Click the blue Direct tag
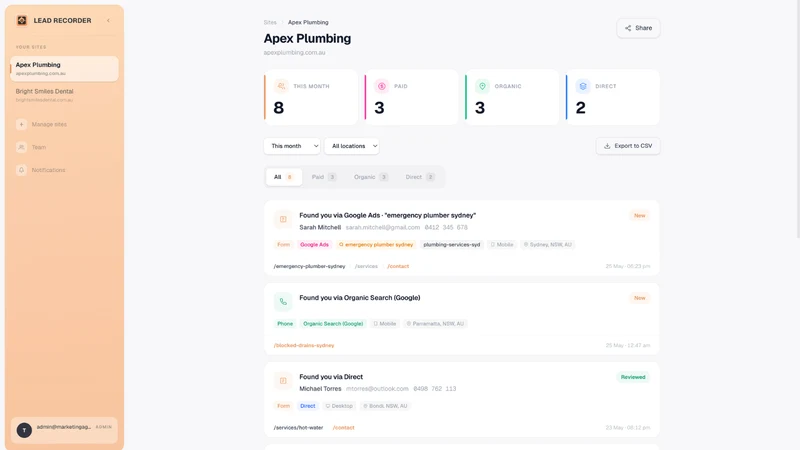This screenshot has height=450, width=800. 308,406
